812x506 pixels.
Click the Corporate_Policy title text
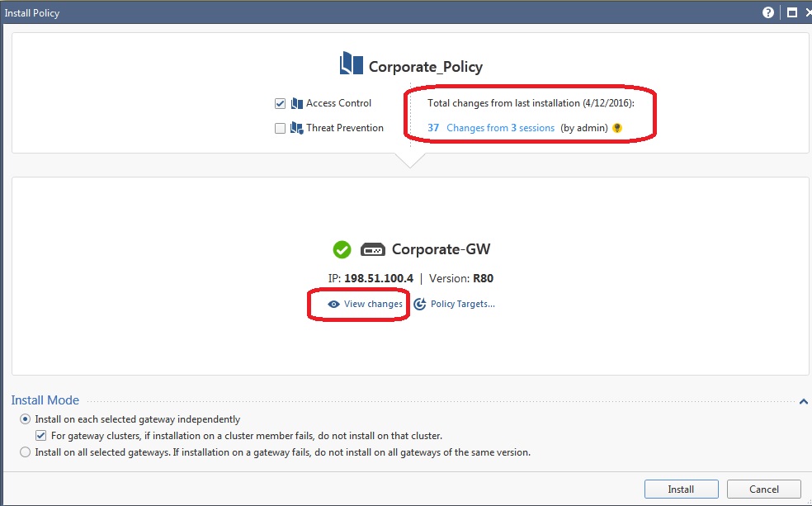point(426,67)
